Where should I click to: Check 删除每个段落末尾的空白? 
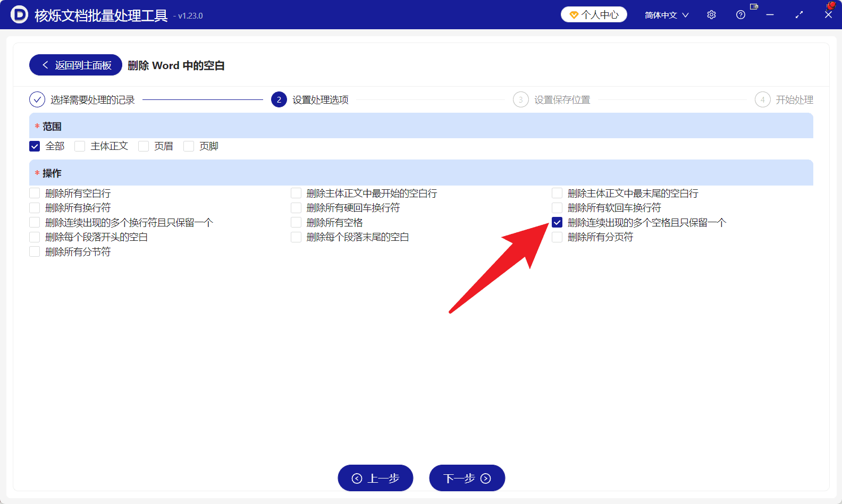296,237
